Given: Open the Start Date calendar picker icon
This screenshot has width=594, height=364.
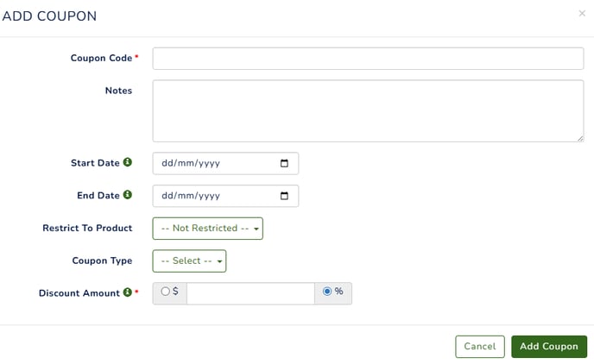Looking at the screenshot, I should tap(284, 163).
